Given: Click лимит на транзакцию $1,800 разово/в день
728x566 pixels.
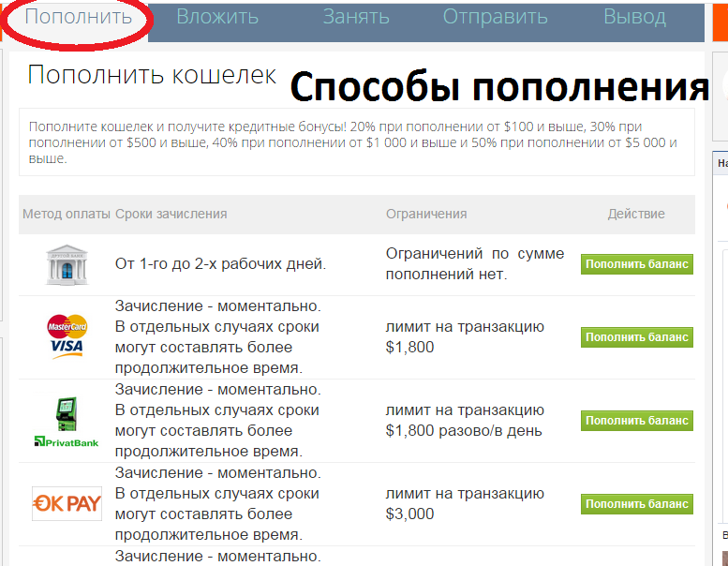Looking at the screenshot, I should [x=465, y=421].
